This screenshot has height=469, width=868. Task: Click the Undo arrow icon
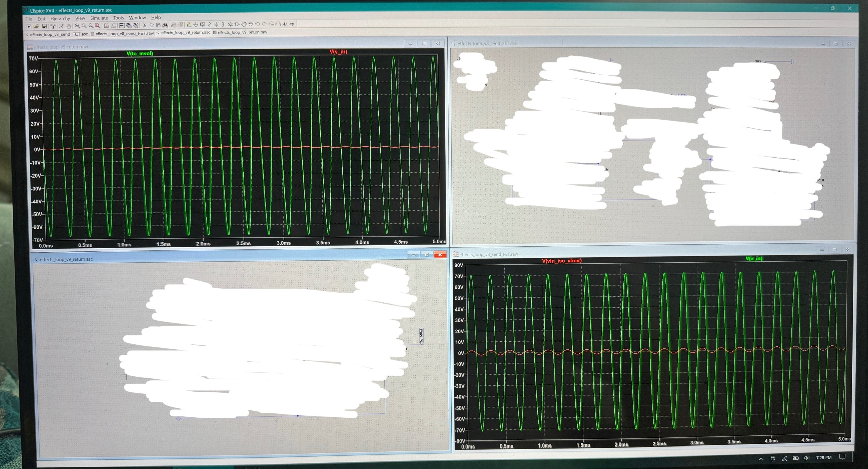[257, 24]
